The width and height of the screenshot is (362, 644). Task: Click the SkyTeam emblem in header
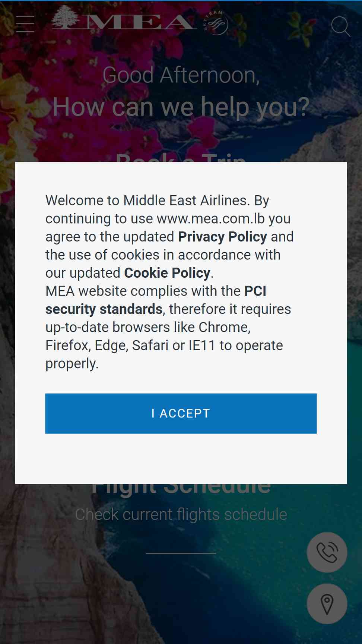[216, 23]
